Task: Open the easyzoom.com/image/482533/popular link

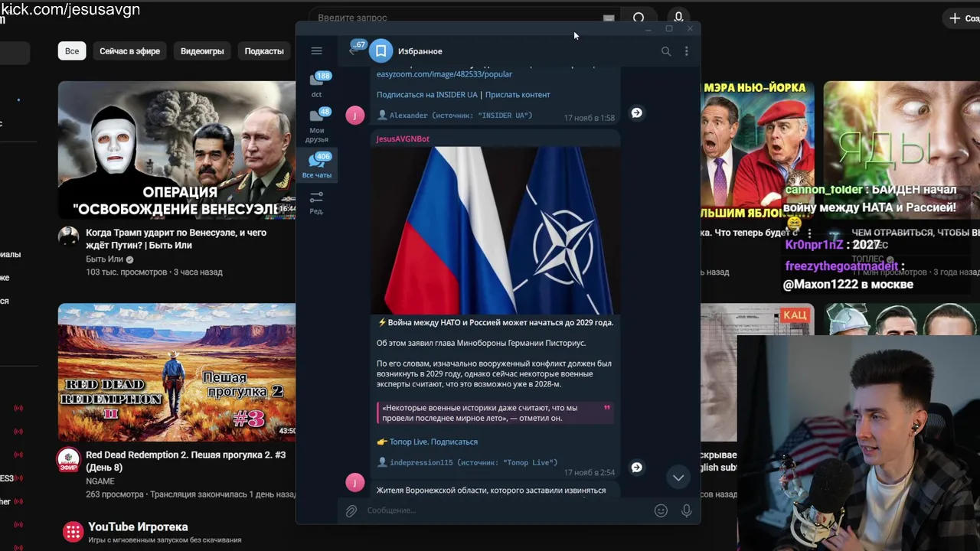Action: 444,74
